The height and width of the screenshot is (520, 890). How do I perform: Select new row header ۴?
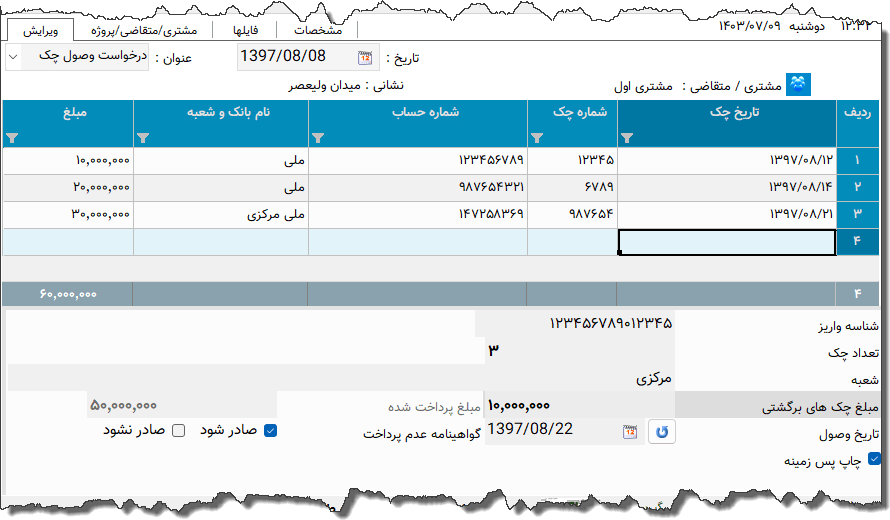click(x=858, y=242)
